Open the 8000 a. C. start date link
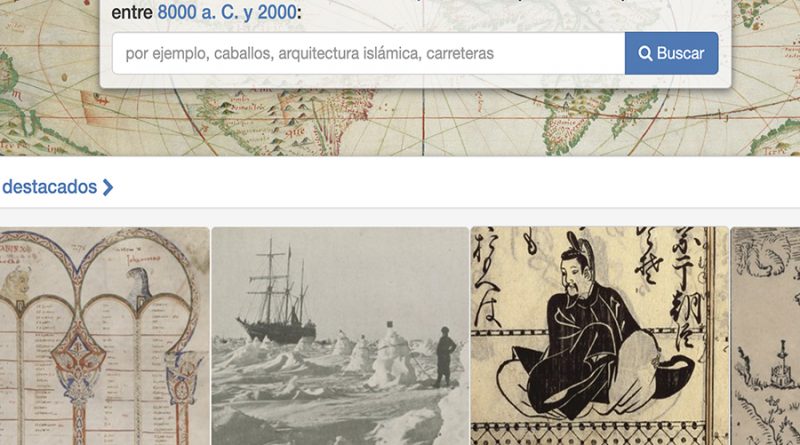Viewport: 800px width, 445px height. click(x=198, y=12)
